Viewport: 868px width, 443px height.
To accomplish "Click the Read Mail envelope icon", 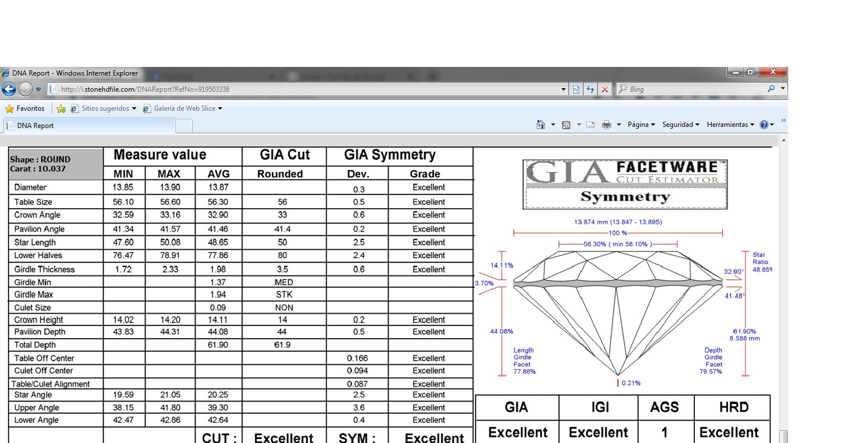I will (x=590, y=125).
